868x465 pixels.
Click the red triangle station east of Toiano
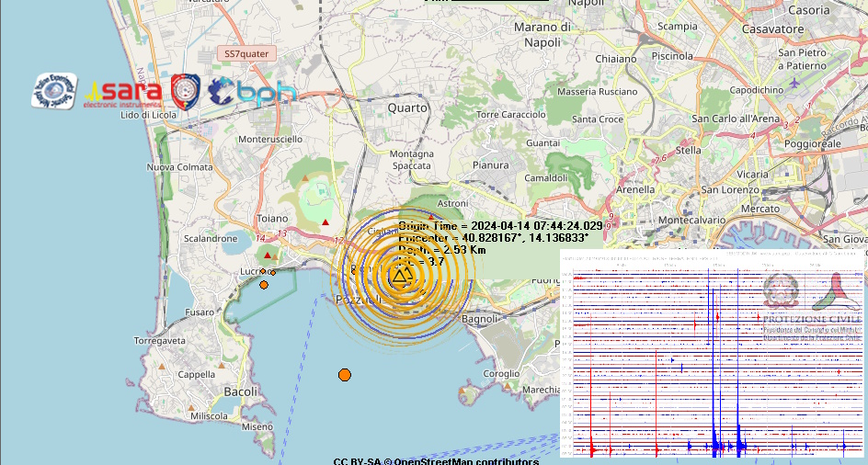pyautogui.click(x=325, y=221)
